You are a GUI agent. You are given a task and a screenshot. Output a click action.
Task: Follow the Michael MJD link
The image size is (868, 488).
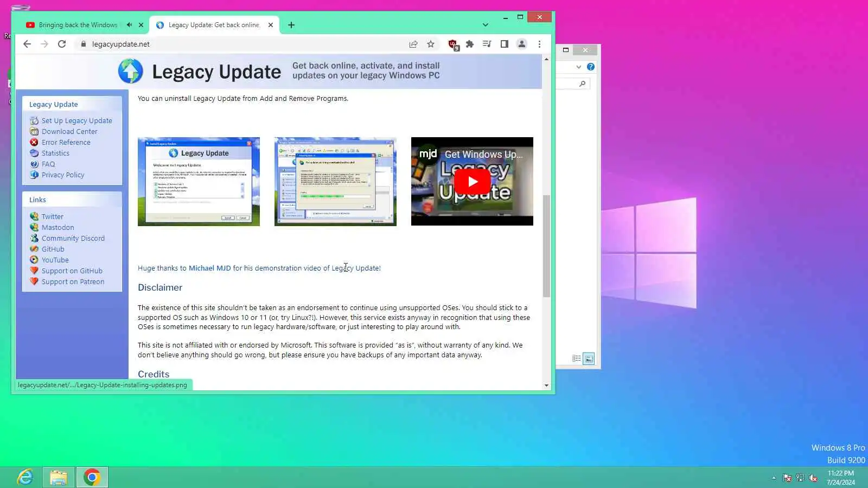pos(209,268)
